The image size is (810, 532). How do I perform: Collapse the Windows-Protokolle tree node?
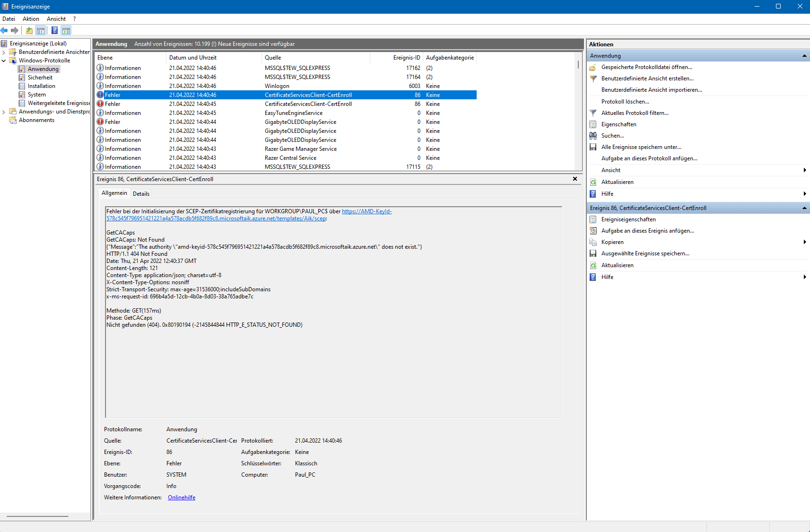click(x=4, y=61)
